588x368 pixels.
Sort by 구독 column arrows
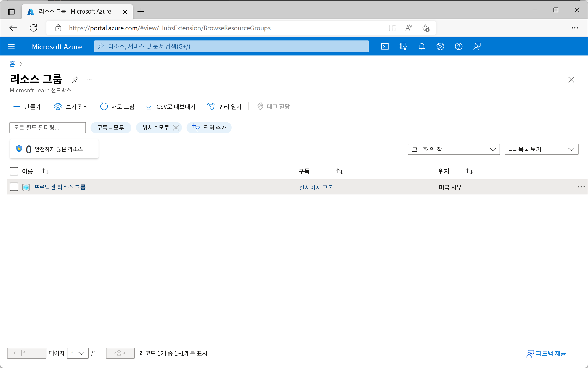click(x=340, y=171)
